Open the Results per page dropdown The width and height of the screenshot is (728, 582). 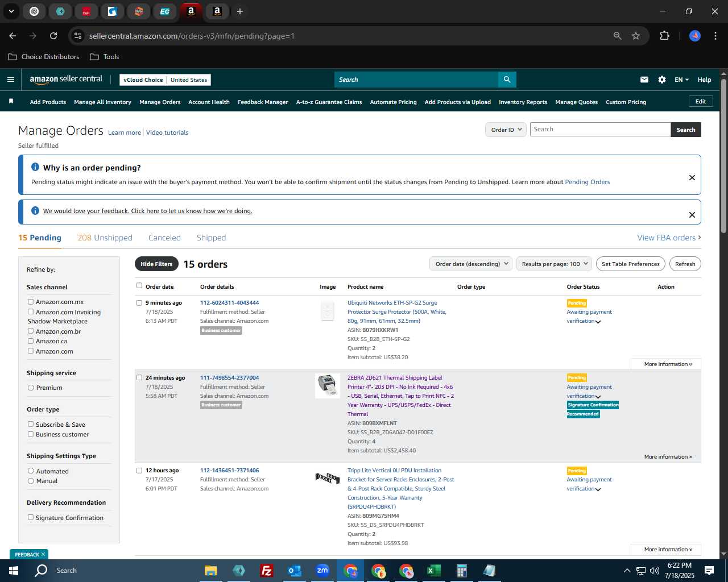pos(555,264)
